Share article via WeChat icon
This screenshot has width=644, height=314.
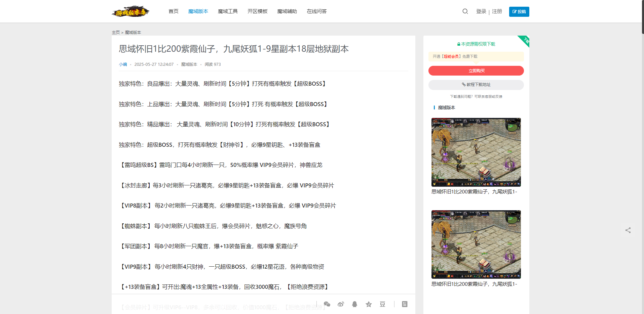pos(327,304)
